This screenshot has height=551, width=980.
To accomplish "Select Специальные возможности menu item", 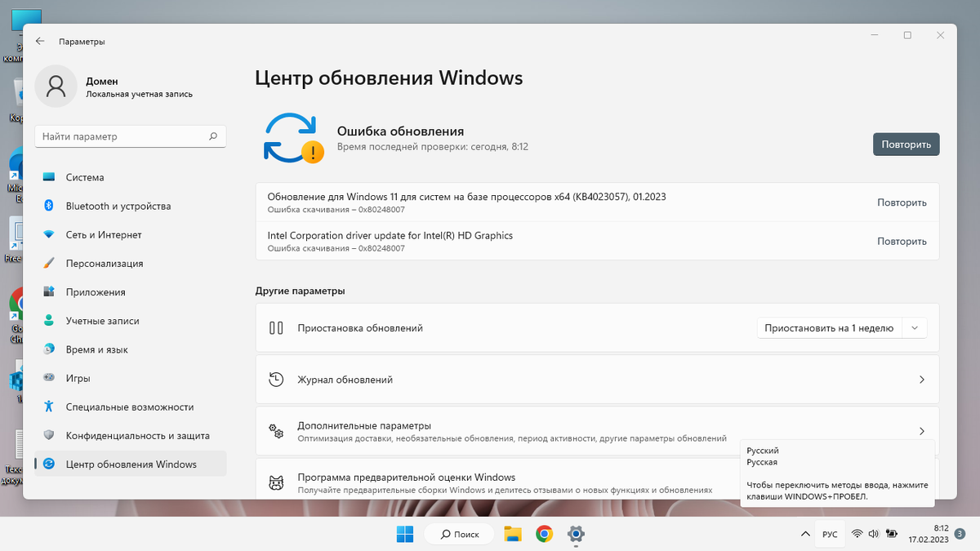I will click(x=131, y=407).
